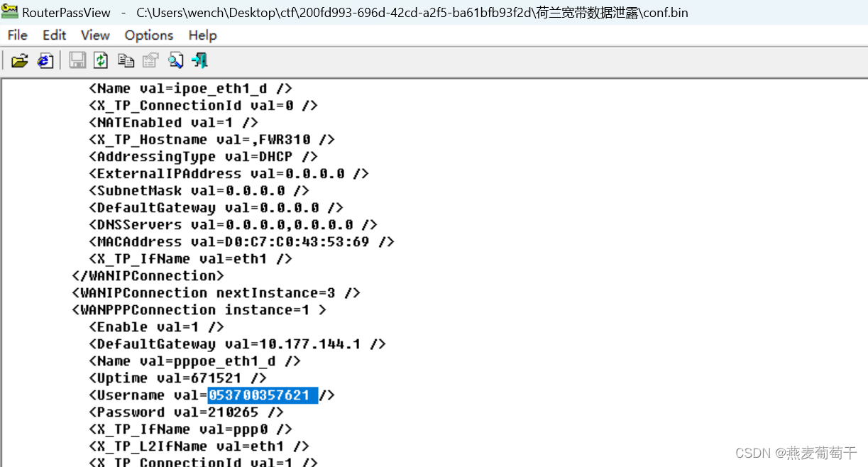Click the RouterPassView title bar icon
This screenshot has width=868, height=467.
point(9,11)
